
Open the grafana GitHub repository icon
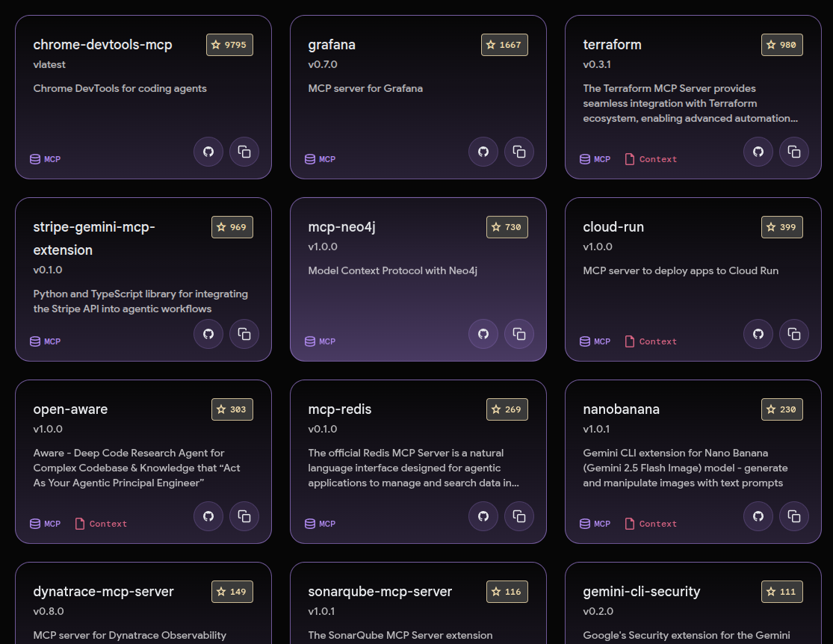tap(483, 152)
